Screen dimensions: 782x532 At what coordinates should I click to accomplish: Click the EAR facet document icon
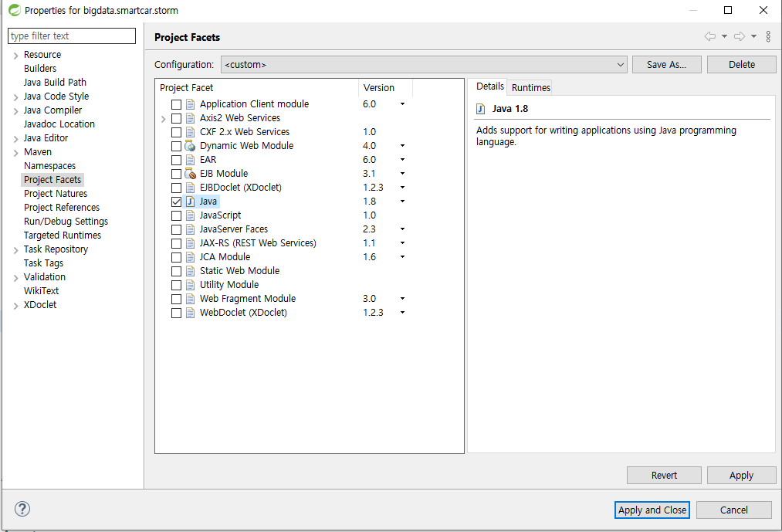tap(190, 160)
